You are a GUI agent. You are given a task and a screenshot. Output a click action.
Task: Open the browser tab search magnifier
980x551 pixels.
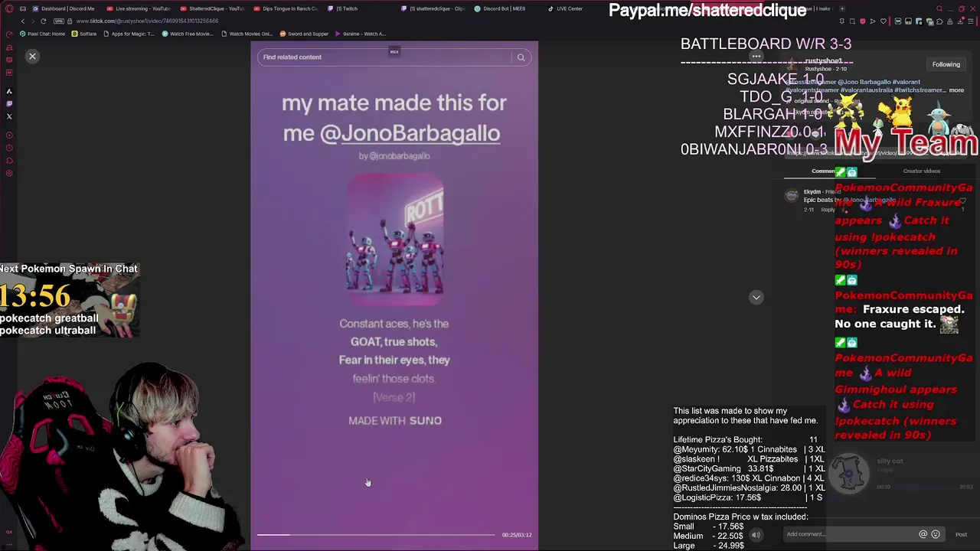(x=939, y=8)
